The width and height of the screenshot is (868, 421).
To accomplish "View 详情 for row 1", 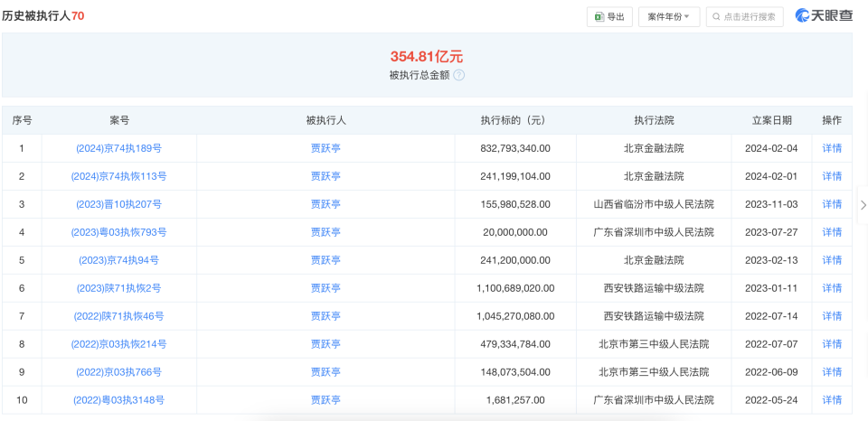I will click(x=831, y=148).
